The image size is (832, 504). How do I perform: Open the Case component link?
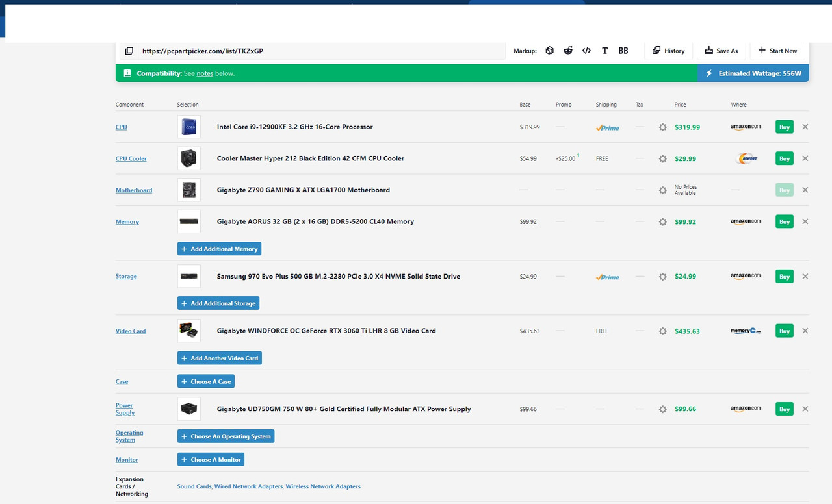pyautogui.click(x=122, y=381)
